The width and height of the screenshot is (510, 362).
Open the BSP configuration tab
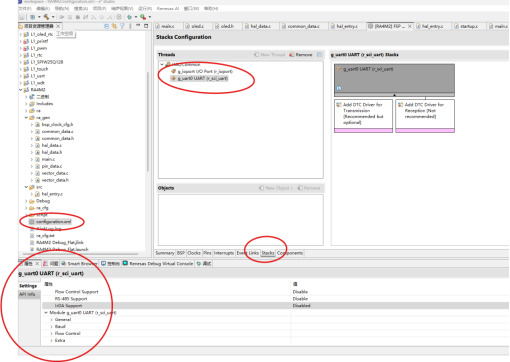tap(181, 253)
